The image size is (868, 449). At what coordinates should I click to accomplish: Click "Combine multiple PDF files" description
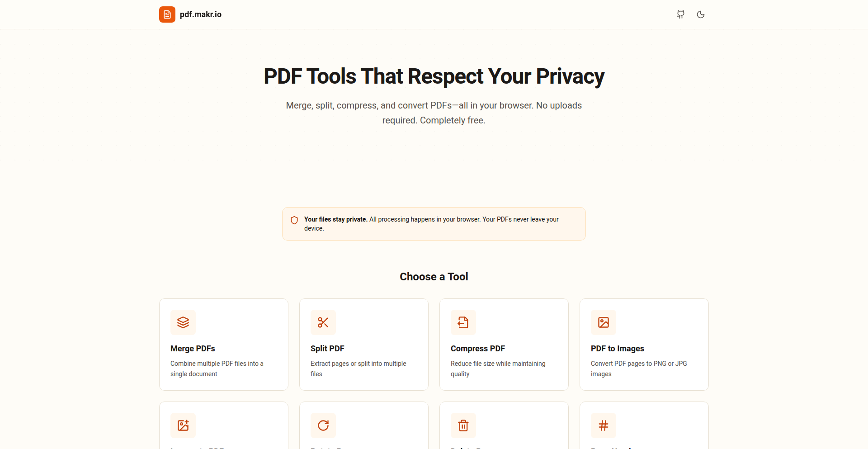(217, 364)
